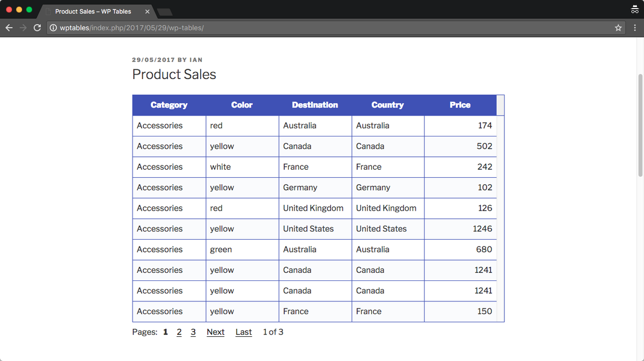
Task: Click the white color cell
Action: (242, 167)
